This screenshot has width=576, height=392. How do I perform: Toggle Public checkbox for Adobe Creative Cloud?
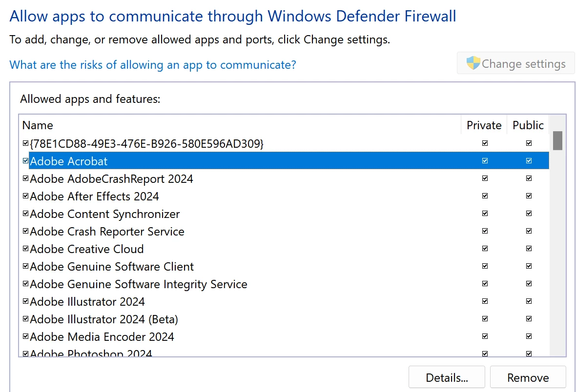[529, 249]
